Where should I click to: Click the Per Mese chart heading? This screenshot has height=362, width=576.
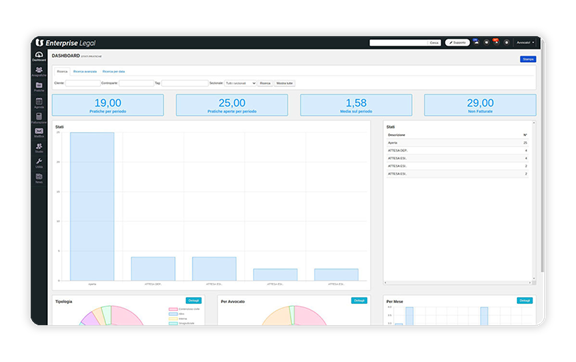[395, 301]
